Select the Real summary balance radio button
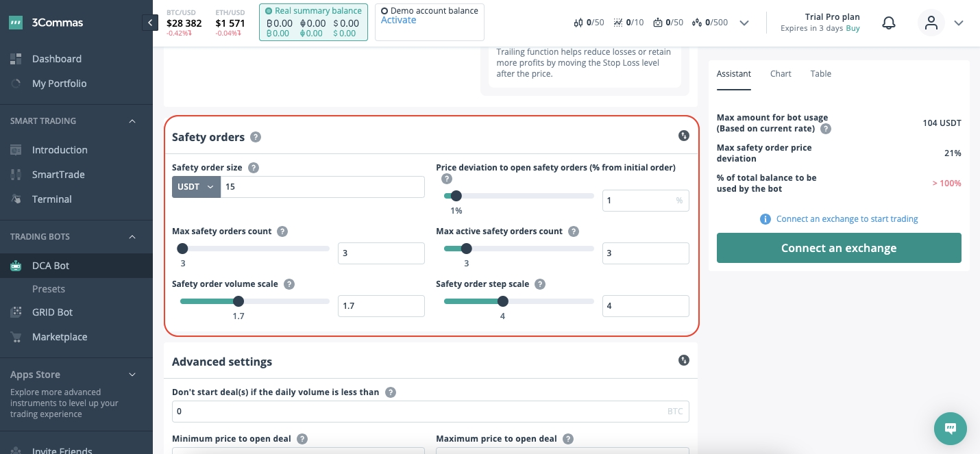Viewport: 980px width, 454px height. [x=269, y=11]
